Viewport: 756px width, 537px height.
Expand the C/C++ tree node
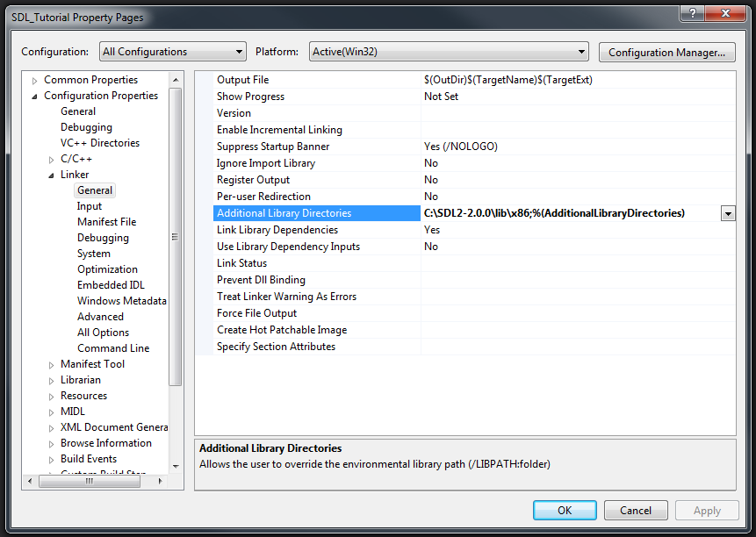52,160
